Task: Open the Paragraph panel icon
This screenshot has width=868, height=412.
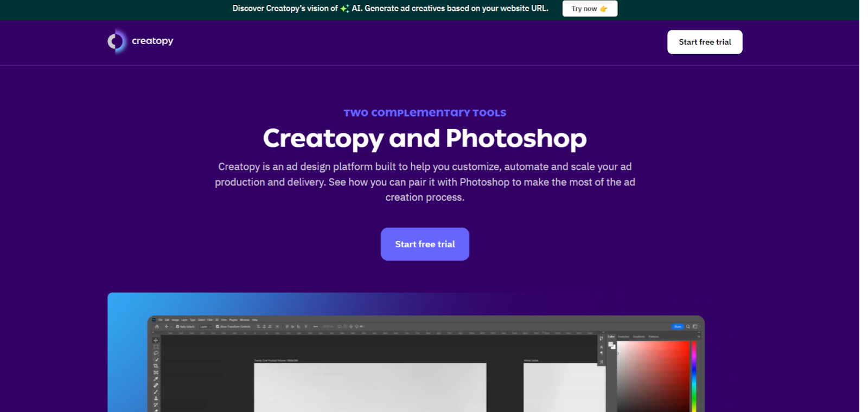Action: (602, 353)
